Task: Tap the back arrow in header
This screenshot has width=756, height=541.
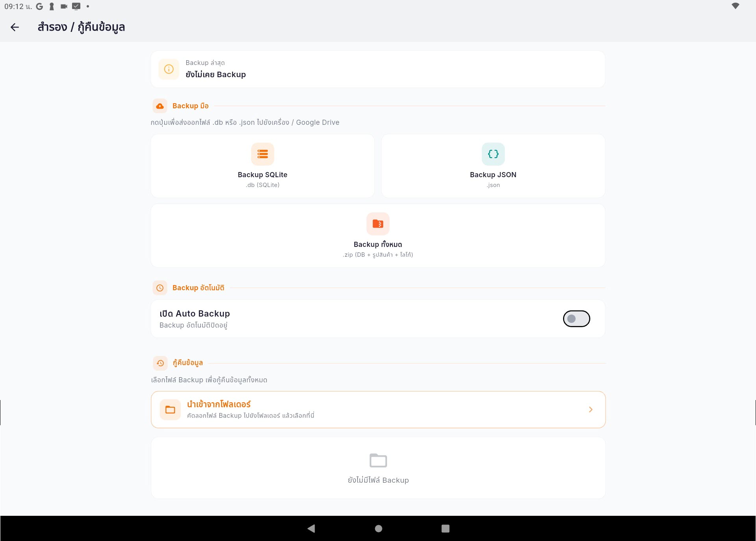Action: point(15,27)
